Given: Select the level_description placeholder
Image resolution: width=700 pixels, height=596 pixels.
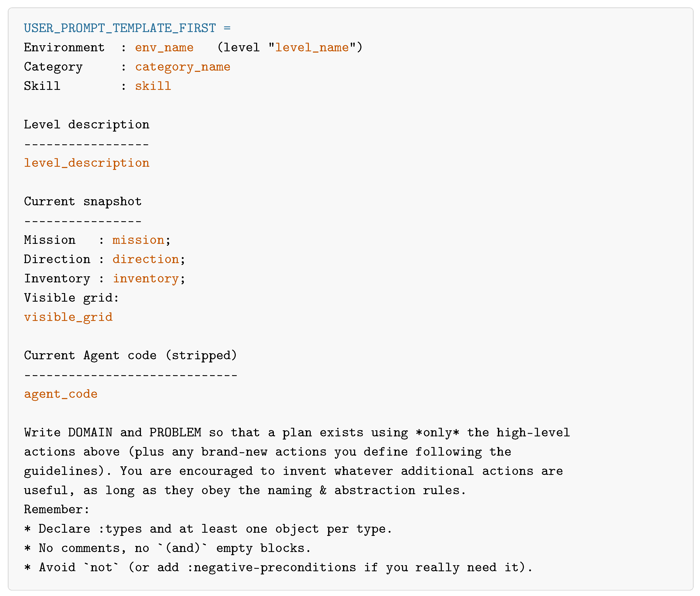Looking at the screenshot, I should (86, 163).
